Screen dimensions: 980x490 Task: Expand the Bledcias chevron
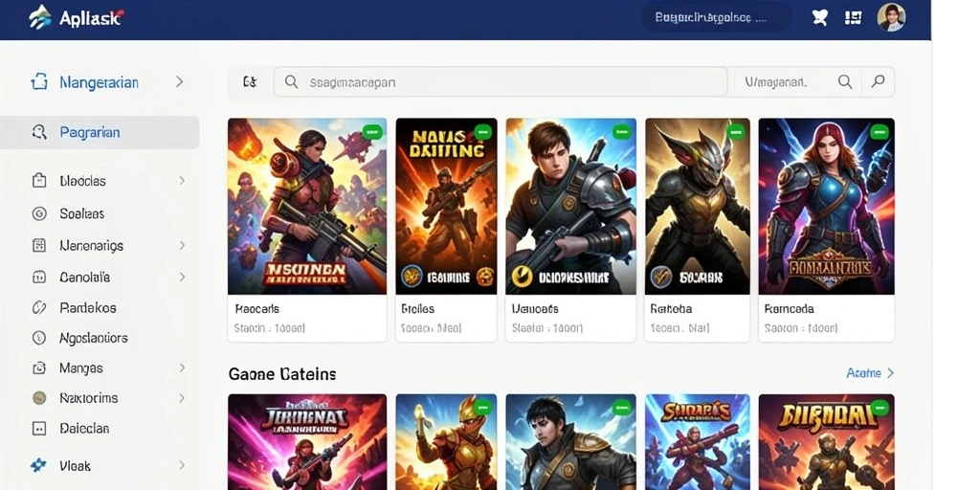[x=182, y=181]
